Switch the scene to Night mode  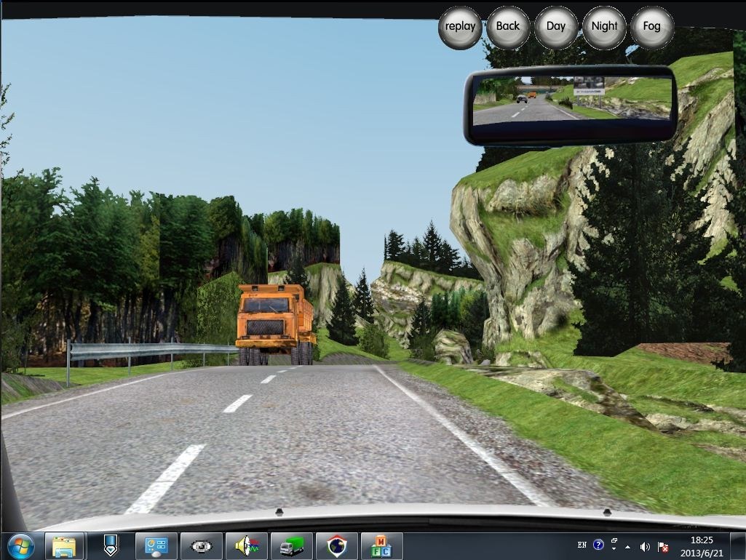pos(604,27)
